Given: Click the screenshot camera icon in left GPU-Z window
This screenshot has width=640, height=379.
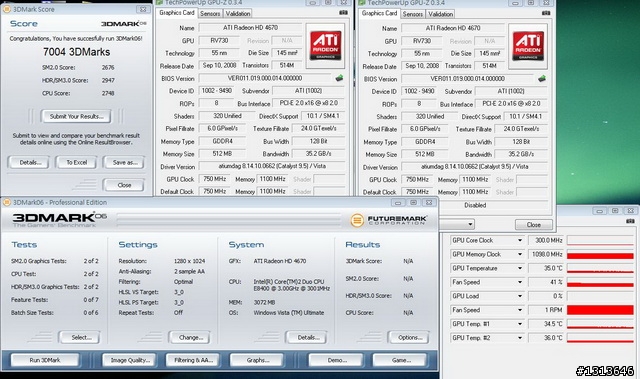Looking at the screenshot, I should (343, 13).
